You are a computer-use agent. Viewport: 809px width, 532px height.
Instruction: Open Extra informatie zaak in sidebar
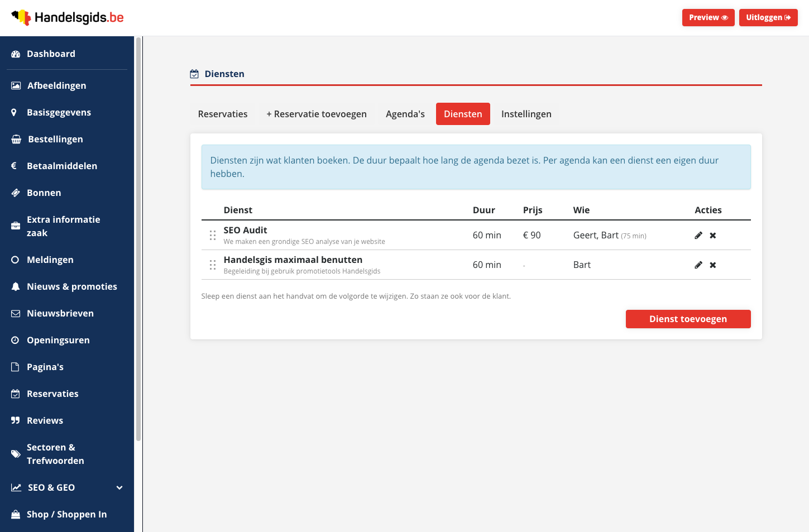[x=67, y=226]
